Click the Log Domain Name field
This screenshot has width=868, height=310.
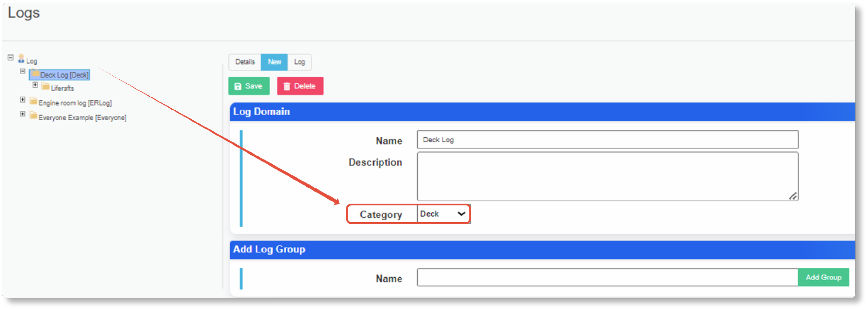pos(608,140)
